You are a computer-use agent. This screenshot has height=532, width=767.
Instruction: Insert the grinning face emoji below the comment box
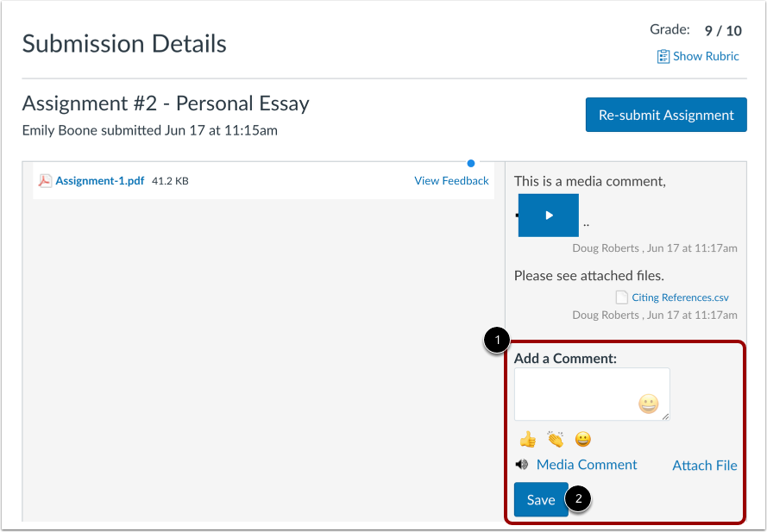[x=582, y=439]
